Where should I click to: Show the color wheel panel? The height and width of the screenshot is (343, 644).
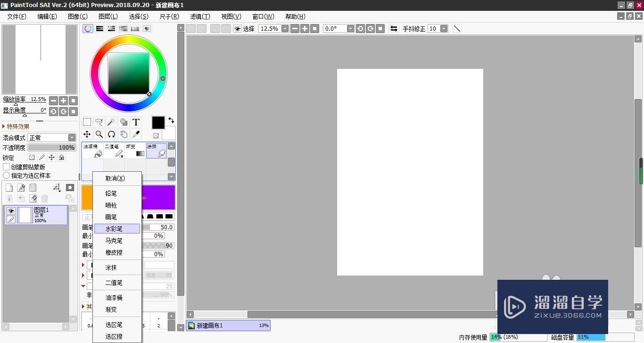[x=88, y=28]
